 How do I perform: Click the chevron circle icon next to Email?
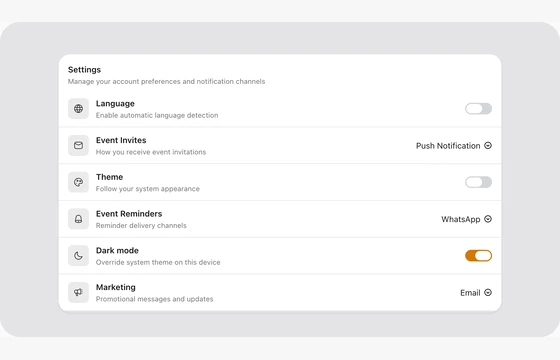click(488, 292)
